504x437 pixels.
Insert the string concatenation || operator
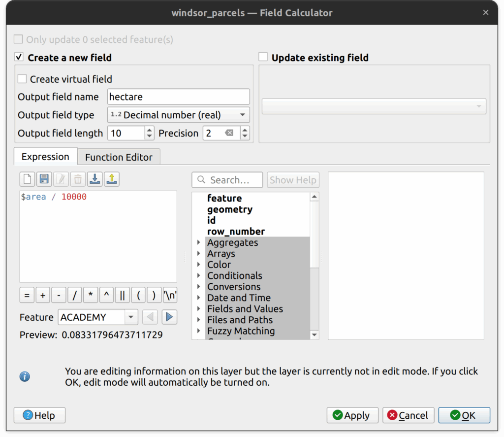[122, 295]
